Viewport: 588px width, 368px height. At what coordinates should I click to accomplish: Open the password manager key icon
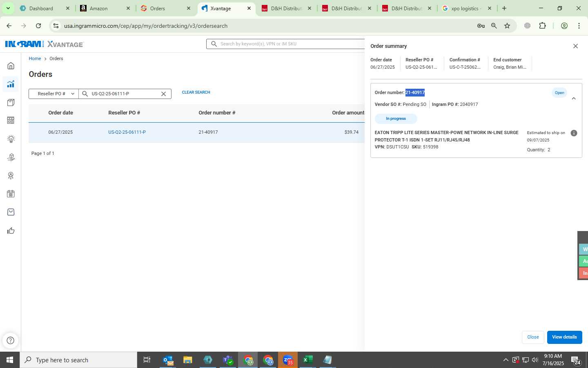point(481,26)
